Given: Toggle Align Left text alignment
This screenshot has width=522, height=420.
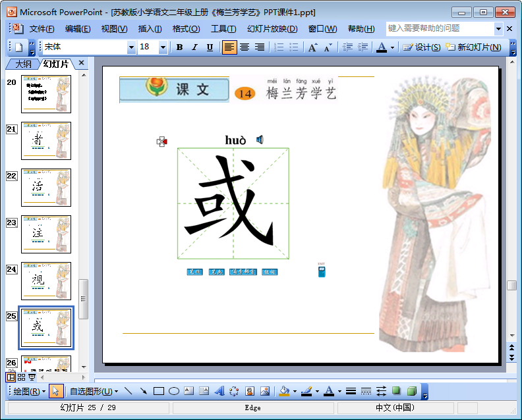Looking at the screenshot, I should 229,47.
